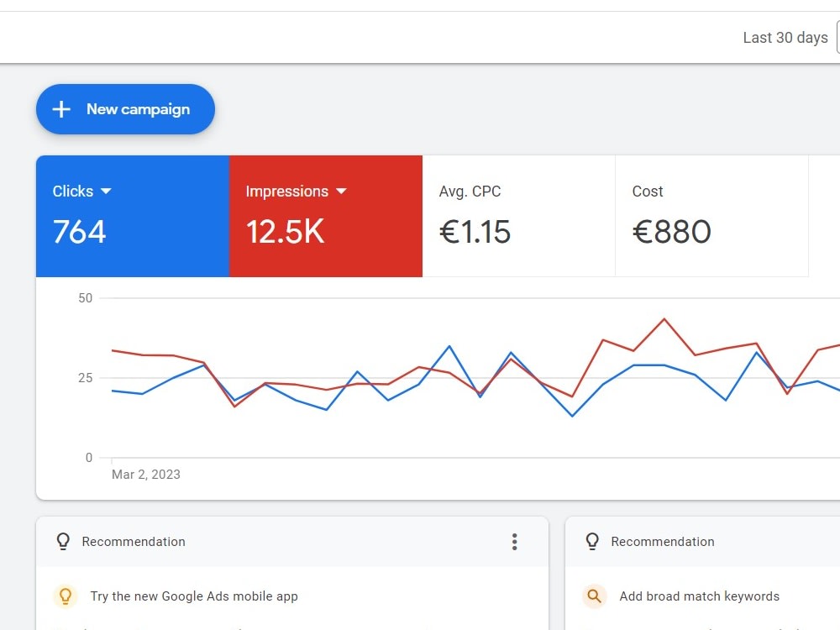The image size is (840, 630).
Task: Select the Avg. CPC metric tile
Action: click(518, 216)
